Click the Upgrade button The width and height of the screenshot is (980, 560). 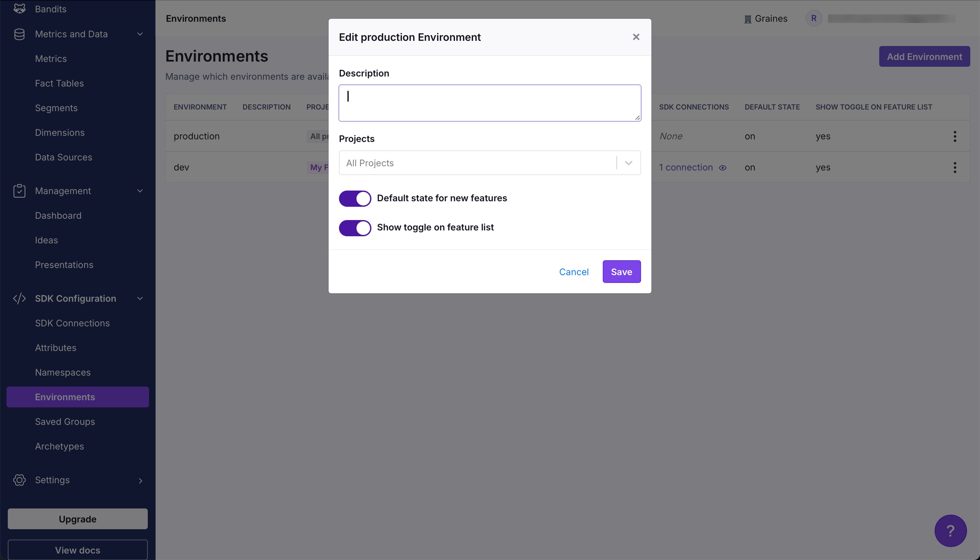77,519
